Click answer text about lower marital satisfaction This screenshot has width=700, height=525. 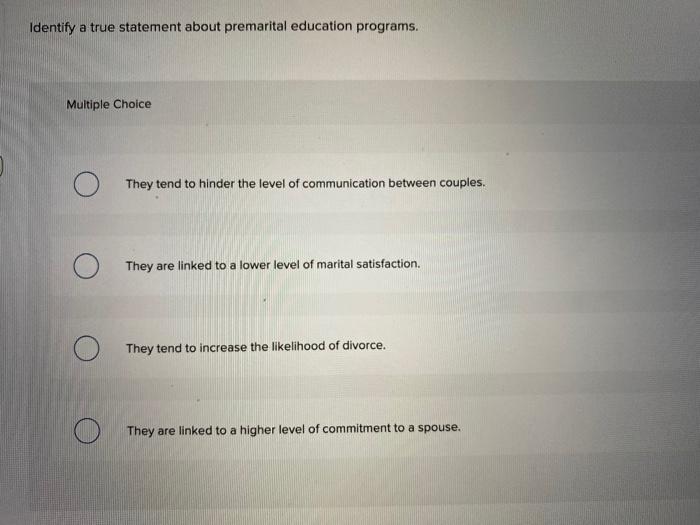[x=273, y=265]
